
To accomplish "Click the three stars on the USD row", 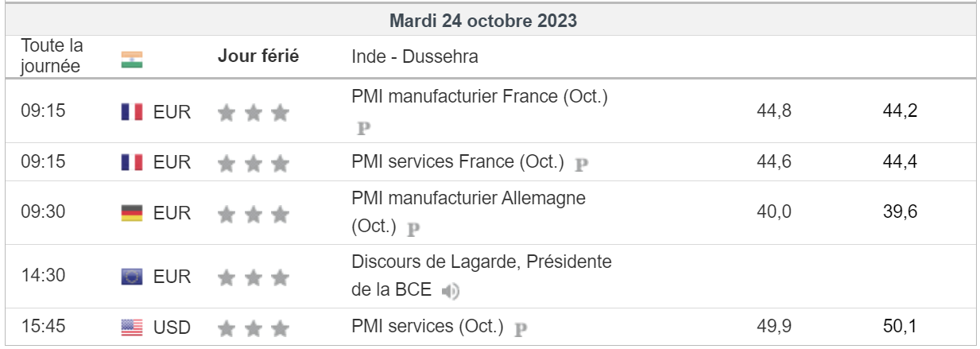I will (x=254, y=328).
